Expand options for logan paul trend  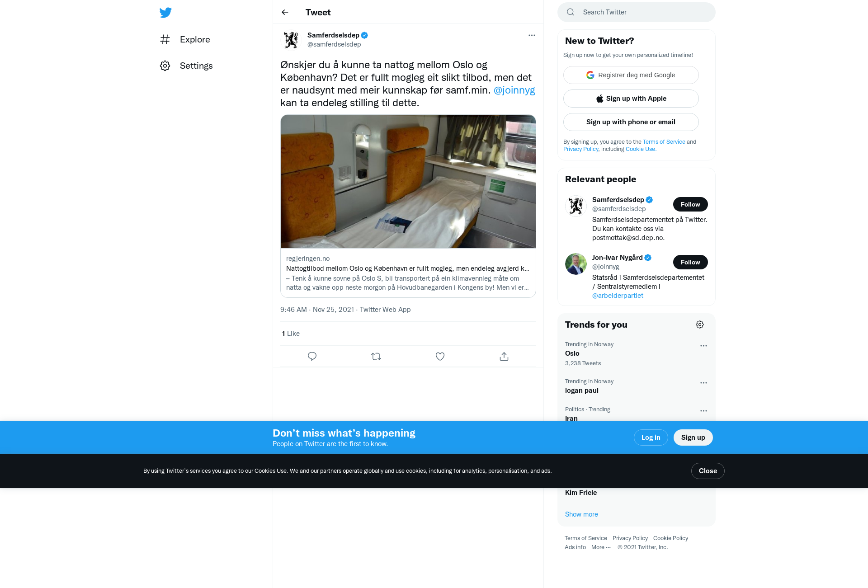click(703, 383)
